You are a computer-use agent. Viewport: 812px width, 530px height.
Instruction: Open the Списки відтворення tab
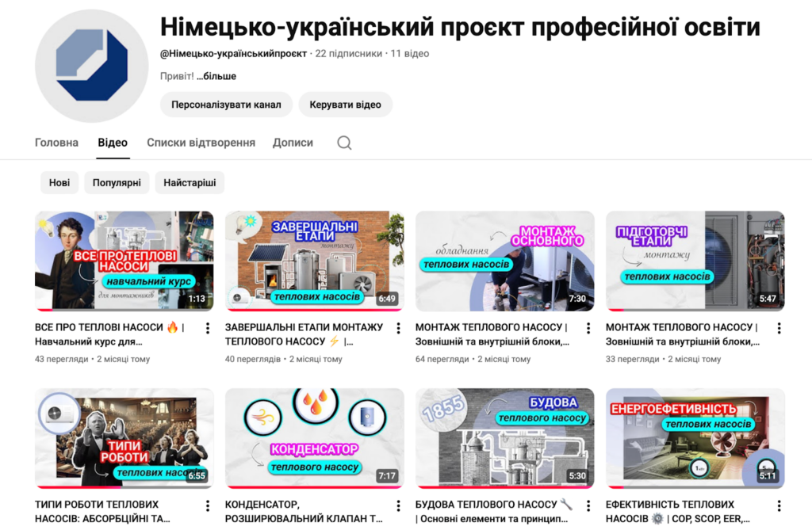(201, 143)
